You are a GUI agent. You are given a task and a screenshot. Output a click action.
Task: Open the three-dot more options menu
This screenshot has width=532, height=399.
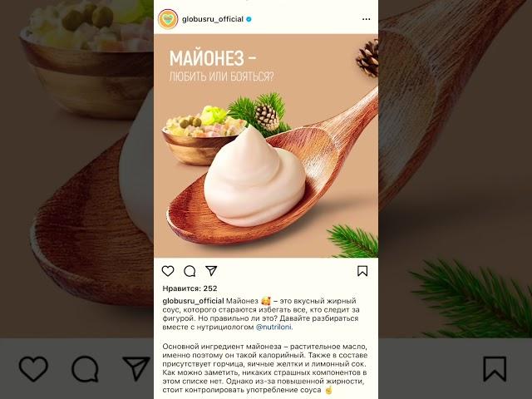tap(366, 19)
